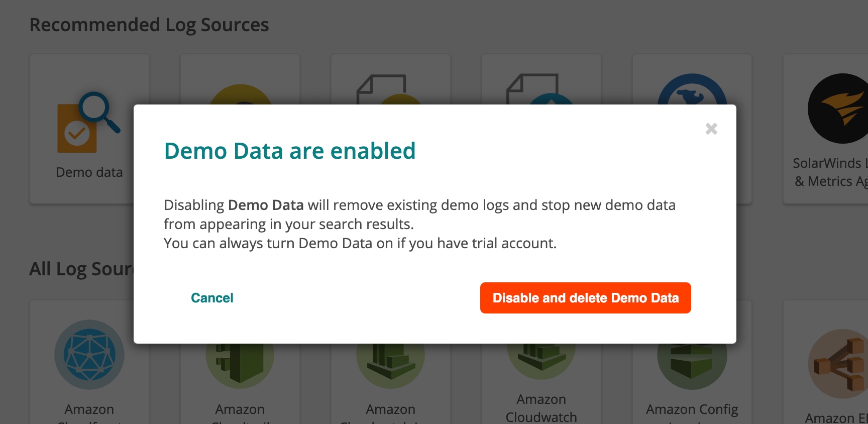Click the Amazon Config card label
This screenshot has height=424, width=868.
[x=692, y=409]
